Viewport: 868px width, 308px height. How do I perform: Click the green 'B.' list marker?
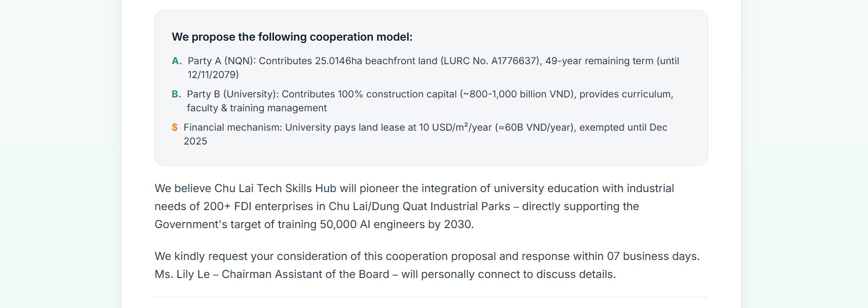(176, 94)
